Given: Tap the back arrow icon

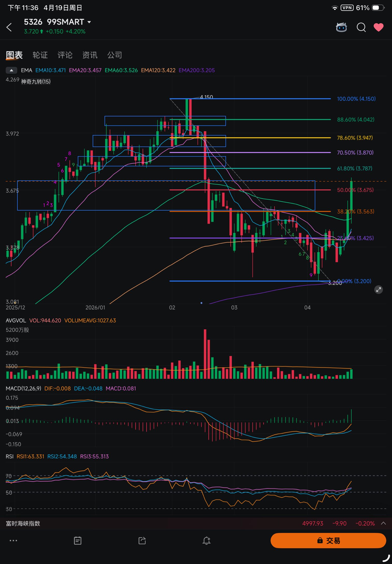Looking at the screenshot, I should click(9, 27).
